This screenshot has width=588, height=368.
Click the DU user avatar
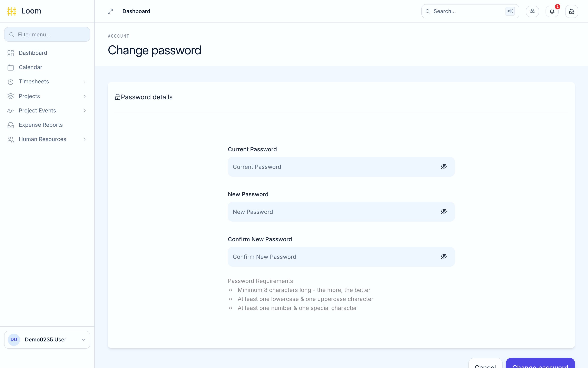(14, 340)
